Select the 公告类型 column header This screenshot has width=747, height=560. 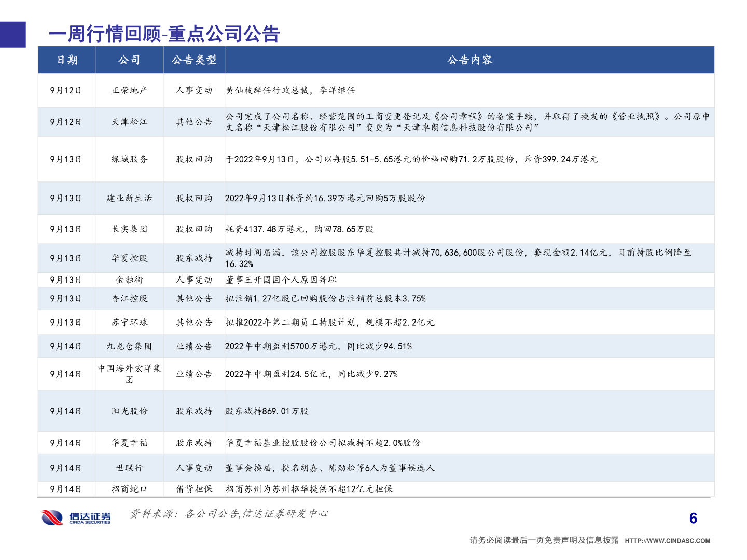194,60
